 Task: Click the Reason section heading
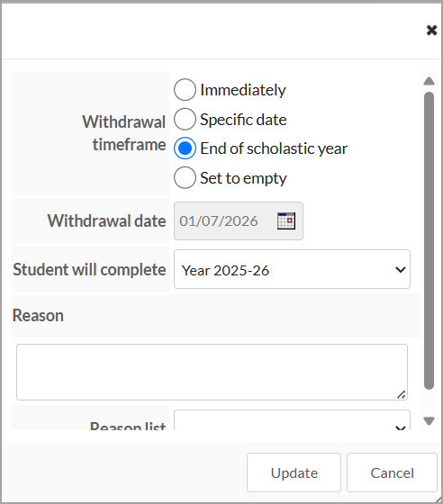[38, 315]
